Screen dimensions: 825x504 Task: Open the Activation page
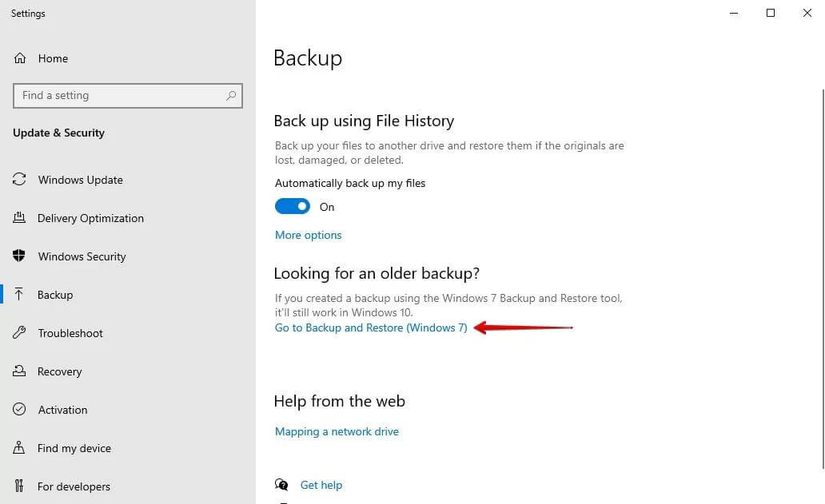point(62,410)
